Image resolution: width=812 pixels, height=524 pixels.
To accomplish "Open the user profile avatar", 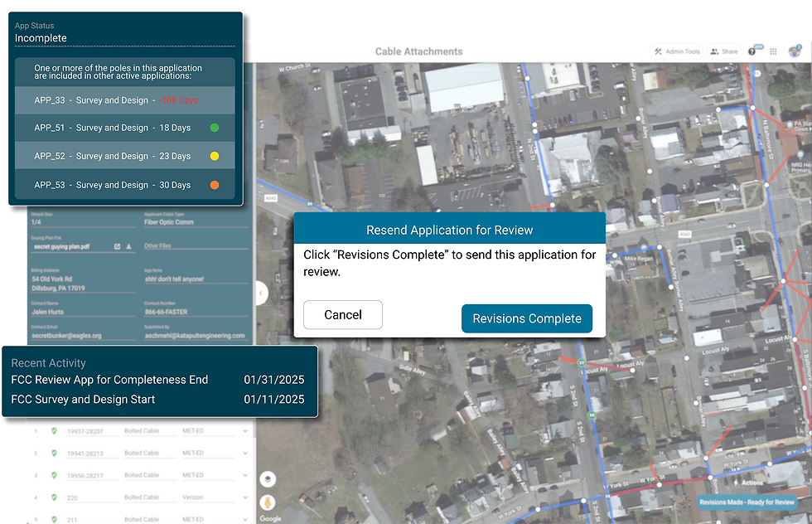I will point(795,51).
